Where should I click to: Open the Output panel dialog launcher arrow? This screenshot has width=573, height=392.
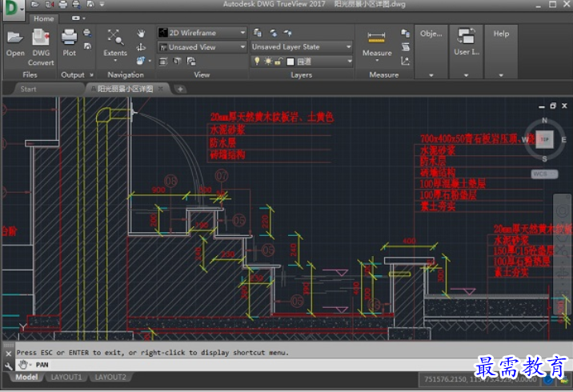point(91,75)
